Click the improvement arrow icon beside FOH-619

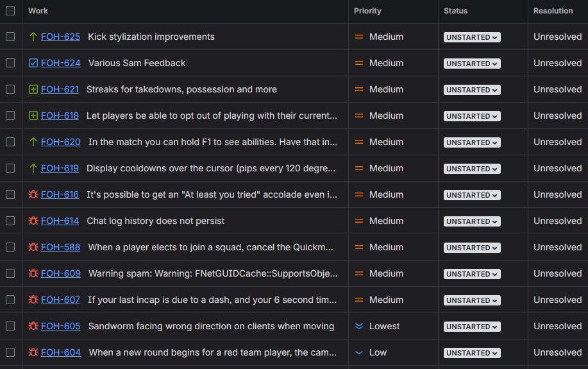[33, 169]
